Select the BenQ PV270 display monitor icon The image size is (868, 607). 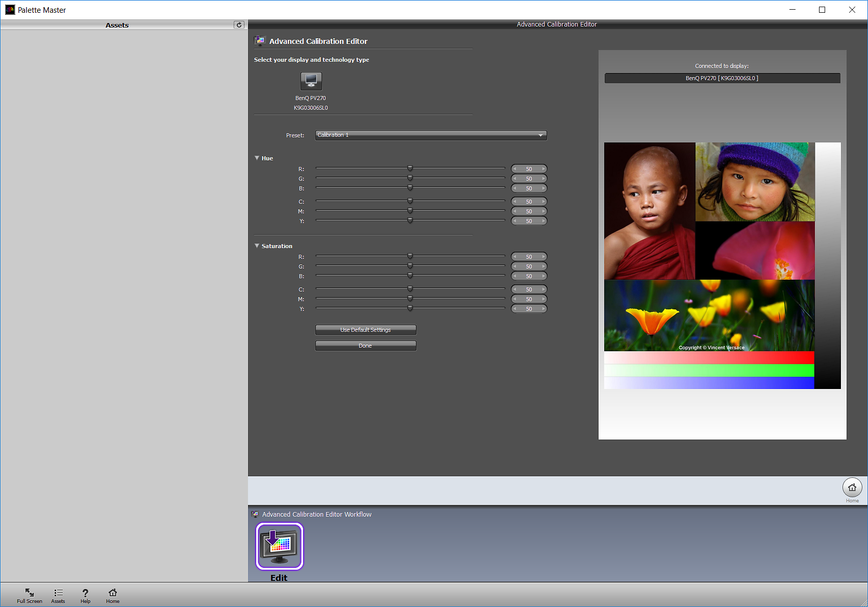point(311,81)
